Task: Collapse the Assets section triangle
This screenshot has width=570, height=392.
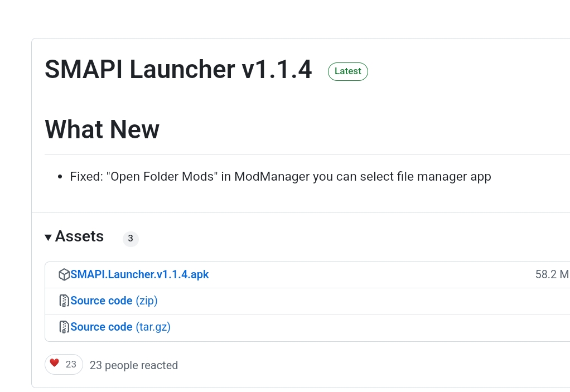Action: coord(48,238)
